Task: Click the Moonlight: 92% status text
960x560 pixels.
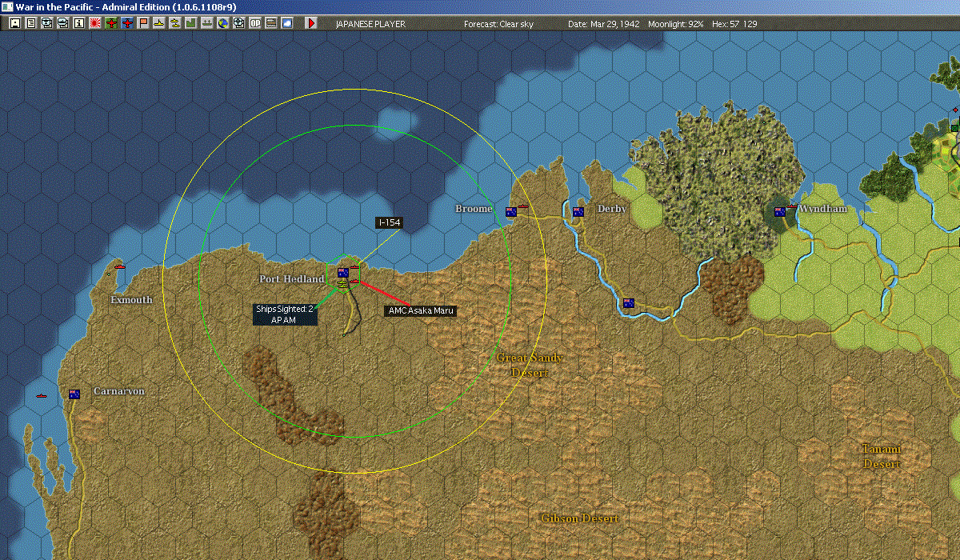Action: (676, 24)
